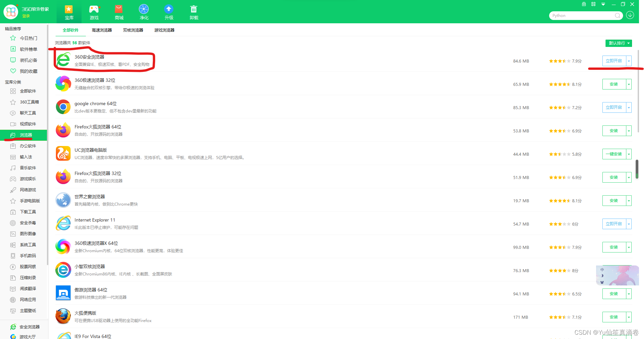Screen dimensions: 644x339
Task: Click 立即开启 for 360安全浏览器
Action: (x=614, y=61)
